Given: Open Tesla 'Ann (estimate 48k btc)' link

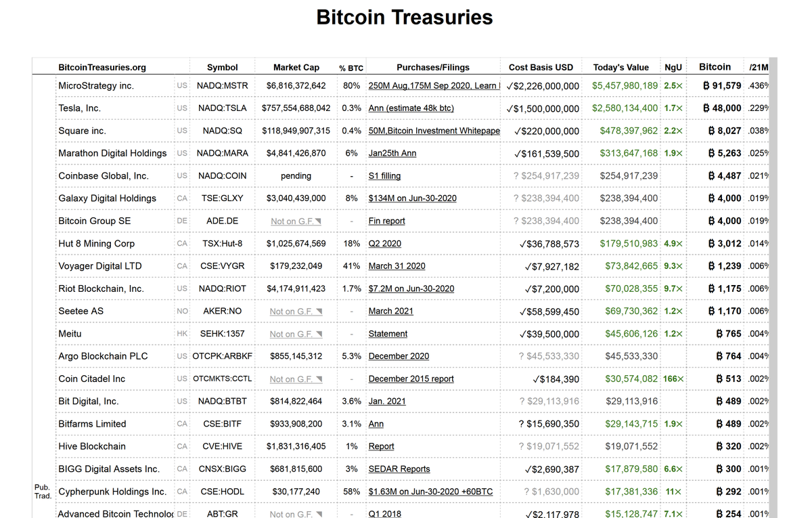Looking at the screenshot, I should point(411,108).
